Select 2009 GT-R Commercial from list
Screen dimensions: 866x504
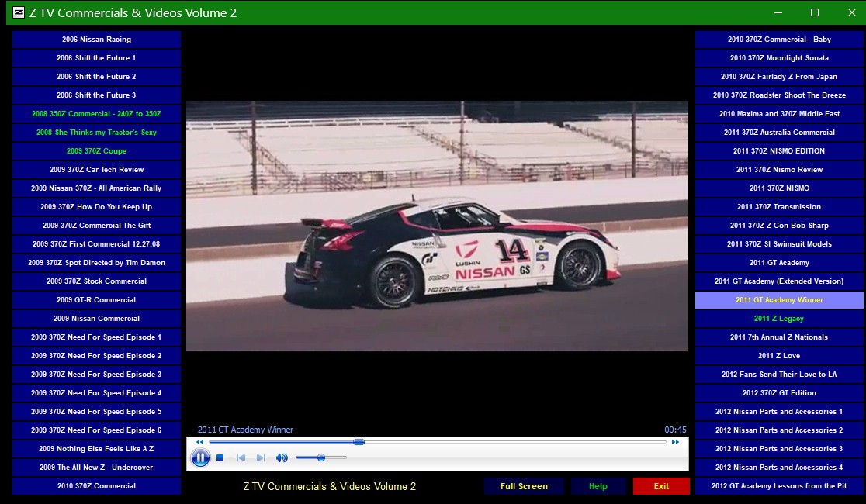[96, 300]
